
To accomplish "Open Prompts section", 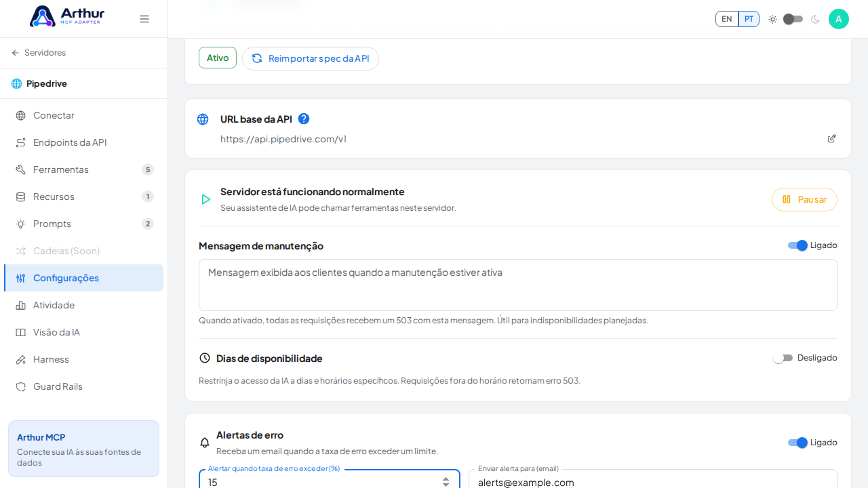I will click(83, 224).
